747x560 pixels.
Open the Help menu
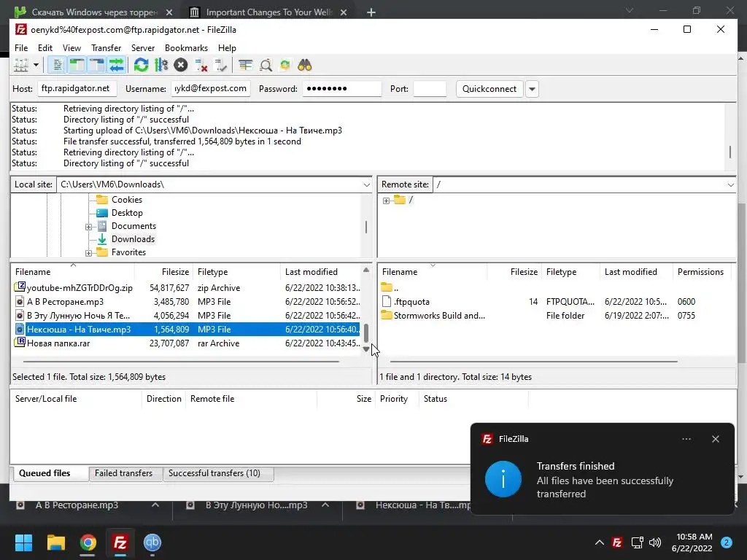[x=227, y=47]
